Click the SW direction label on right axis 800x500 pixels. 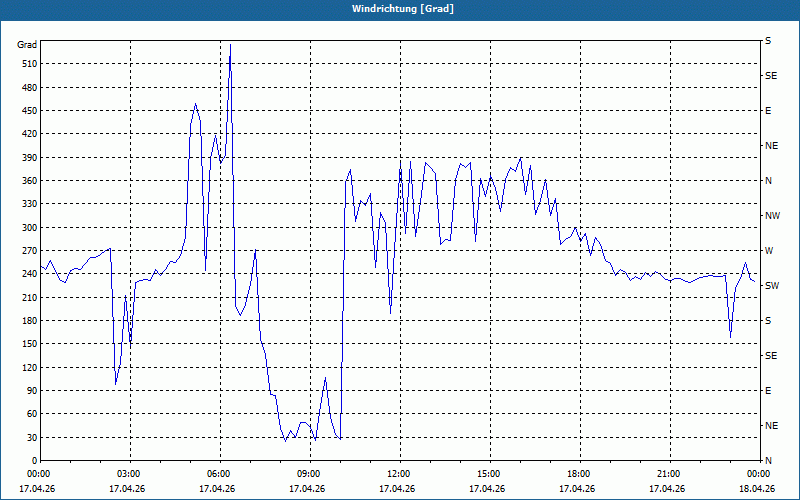772,286
